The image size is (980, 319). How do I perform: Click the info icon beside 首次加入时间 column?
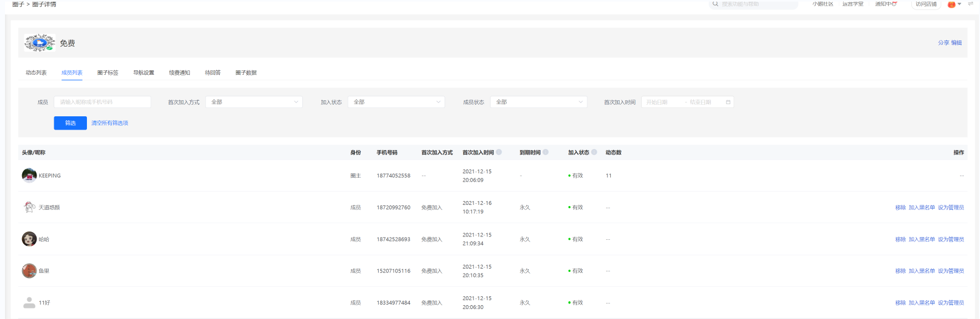tap(499, 152)
